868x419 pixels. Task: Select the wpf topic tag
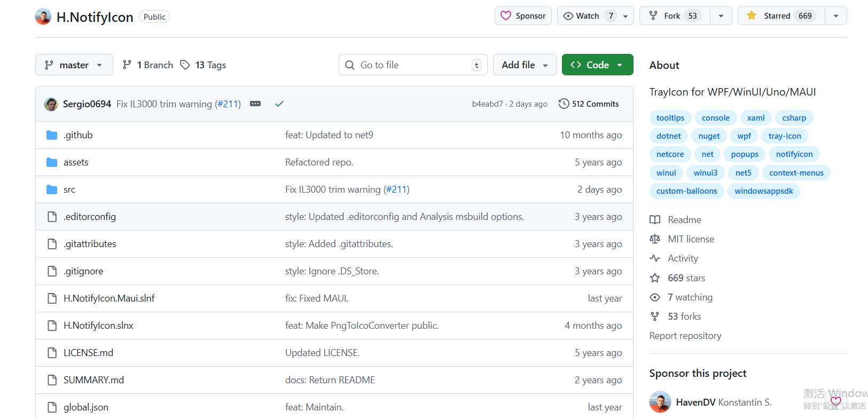pyautogui.click(x=744, y=136)
